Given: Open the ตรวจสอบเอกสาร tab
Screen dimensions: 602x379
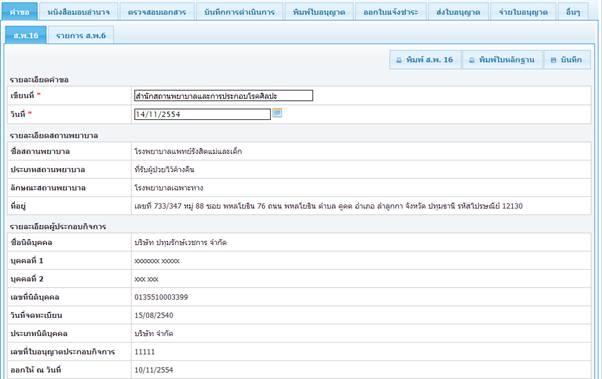Looking at the screenshot, I should click(x=157, y=12).
